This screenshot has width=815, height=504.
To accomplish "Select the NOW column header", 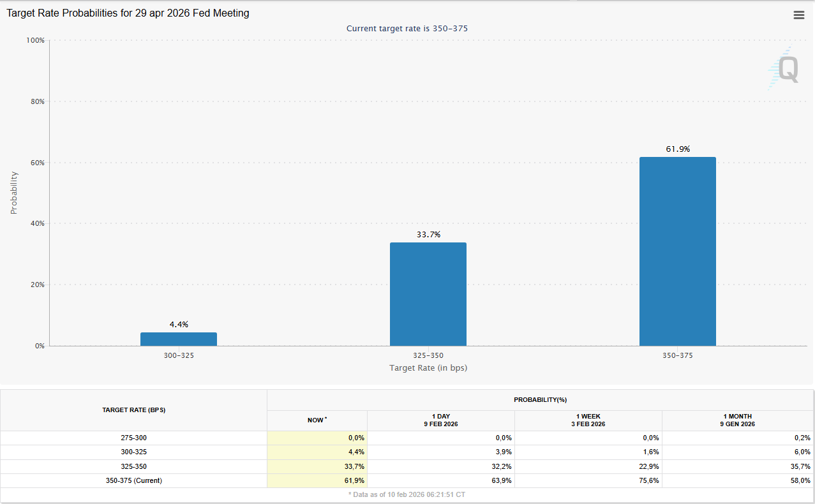I will (x=317, y=420).
